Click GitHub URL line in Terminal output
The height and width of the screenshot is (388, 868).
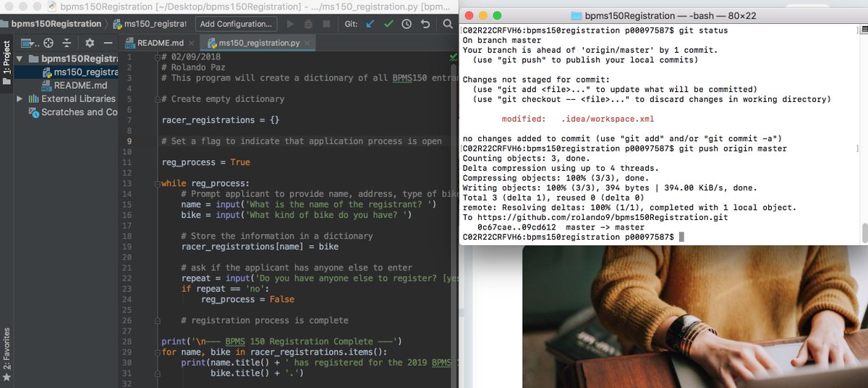pos(595,217)
